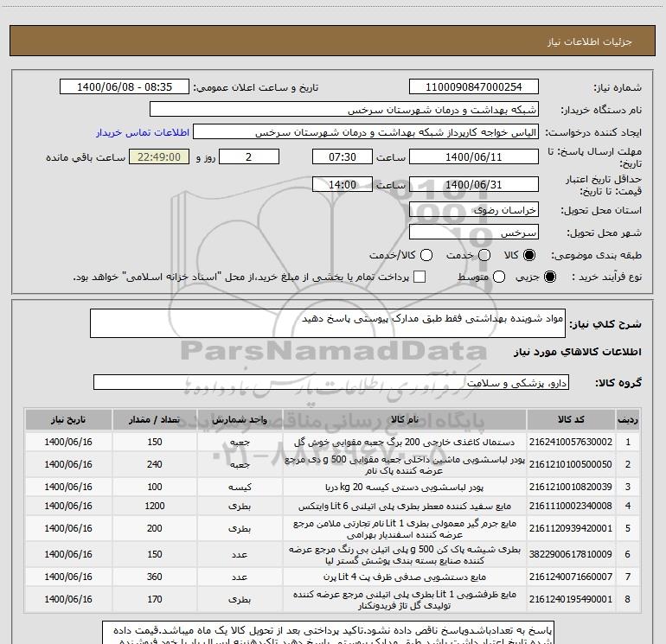Click the remaining days field showing 2
Image resolution: width=666 pixels, height=644 pixels.
(249, 156)
